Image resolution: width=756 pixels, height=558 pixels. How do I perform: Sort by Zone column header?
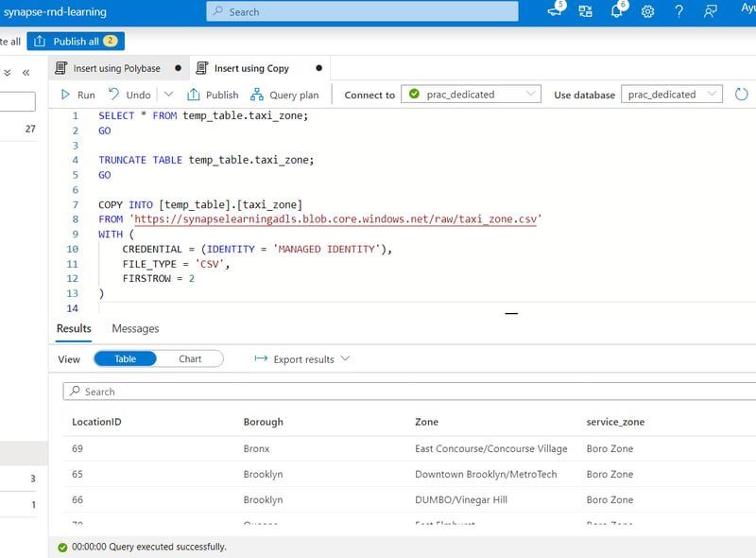(427, 422)
